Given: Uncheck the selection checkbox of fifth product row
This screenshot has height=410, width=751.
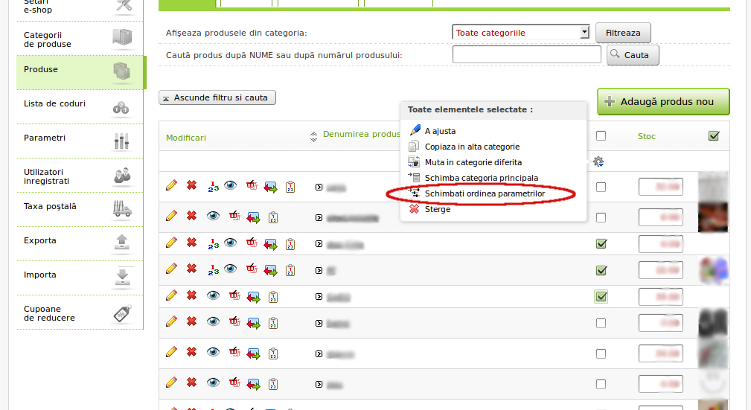Looking at the screenshot, I should coord(601,296).
